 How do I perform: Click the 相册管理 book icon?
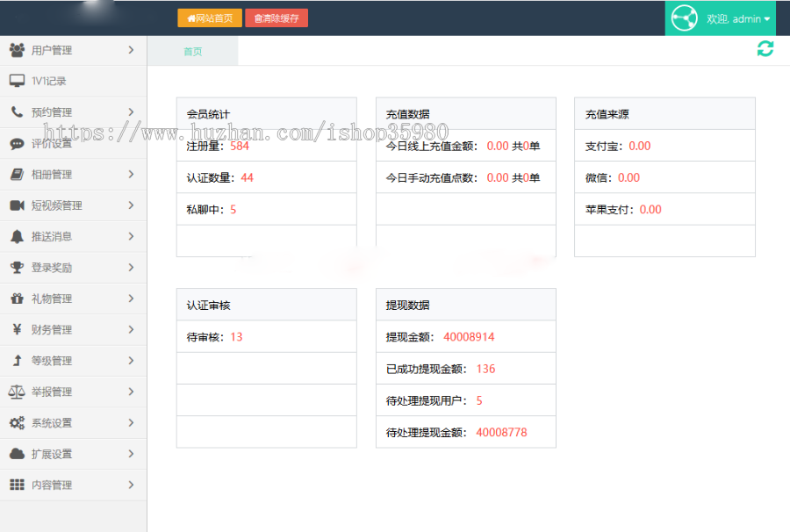click(x=18, y=175)
